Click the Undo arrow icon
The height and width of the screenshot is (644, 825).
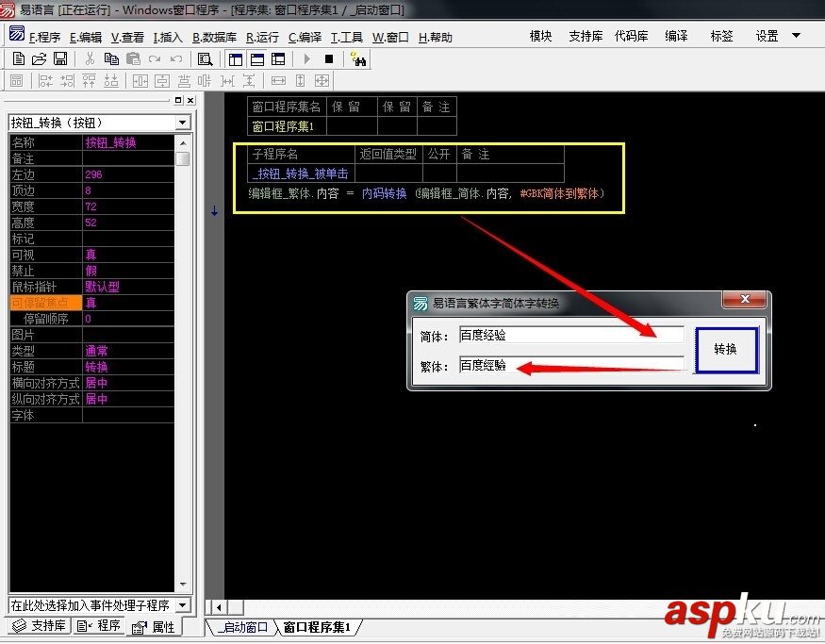176,58
